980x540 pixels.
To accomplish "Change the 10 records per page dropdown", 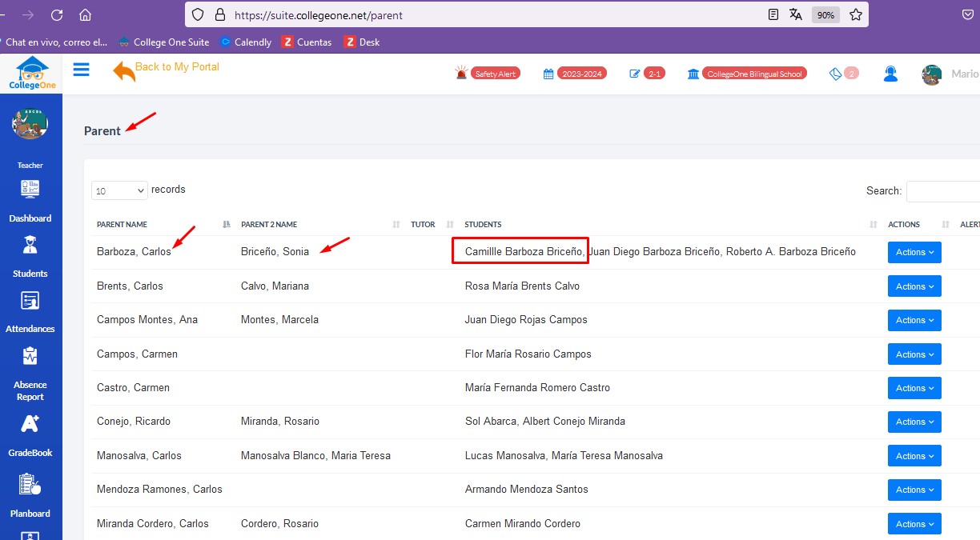I will 119,190.
